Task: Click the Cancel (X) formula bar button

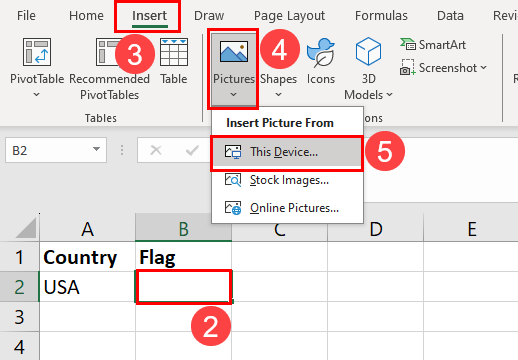Action: pyautogui.click(x=156, y=150)
